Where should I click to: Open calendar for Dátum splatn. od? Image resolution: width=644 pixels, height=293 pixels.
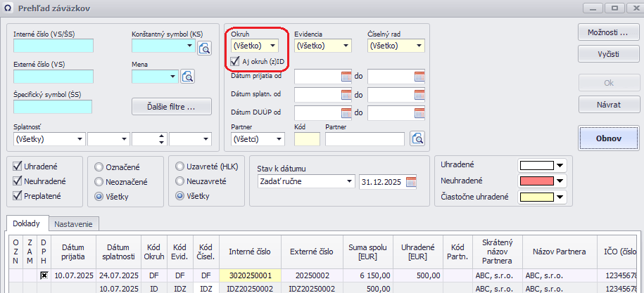(x=346, y=94)
